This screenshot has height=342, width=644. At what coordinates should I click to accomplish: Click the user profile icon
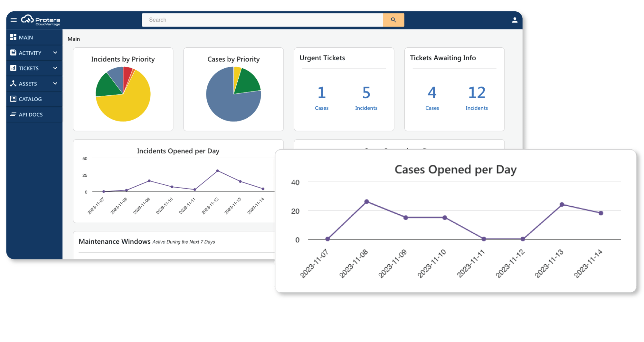click(x=515, y=20)
